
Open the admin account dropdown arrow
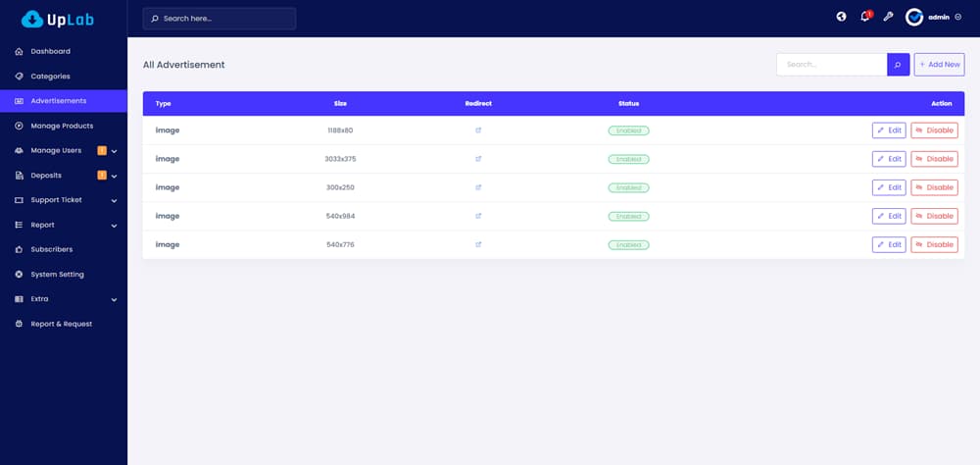pyautogui.click(x=958, y=18)
